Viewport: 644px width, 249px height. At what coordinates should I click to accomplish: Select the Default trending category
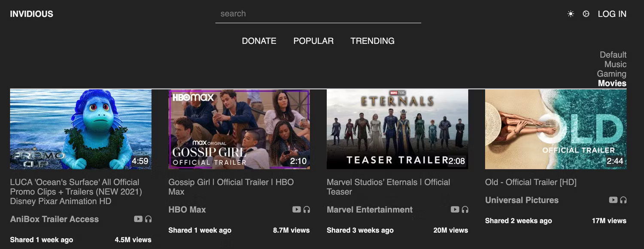613,55
